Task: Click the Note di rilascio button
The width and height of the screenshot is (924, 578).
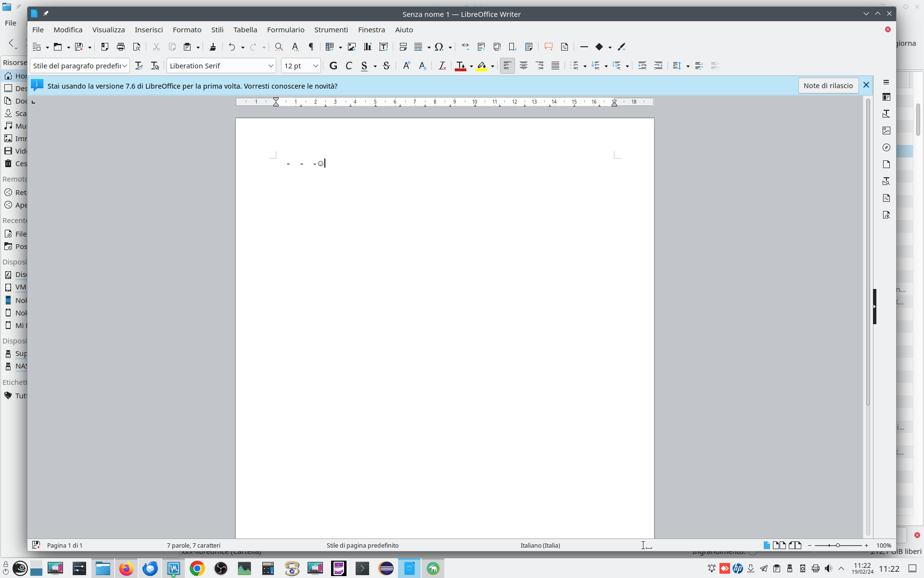Action: (x=828, y=85)
